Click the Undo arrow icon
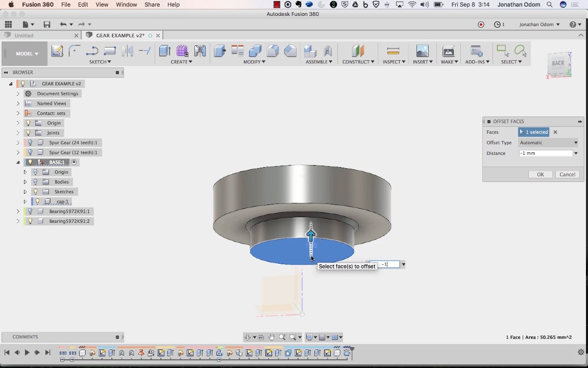Screen dimensions: 588x368 pos(63,25)
